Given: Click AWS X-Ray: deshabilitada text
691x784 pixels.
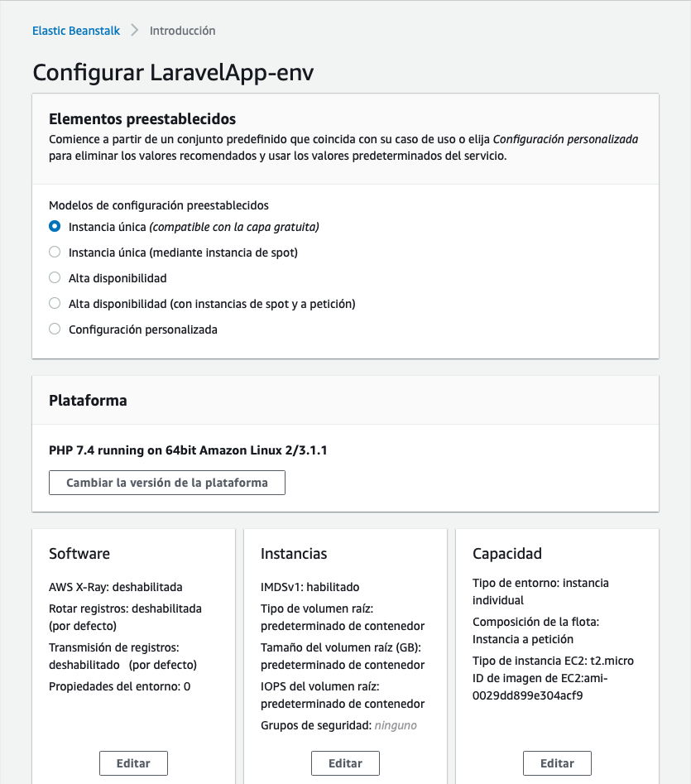Looking at the screenshot, I should [115, 587].
